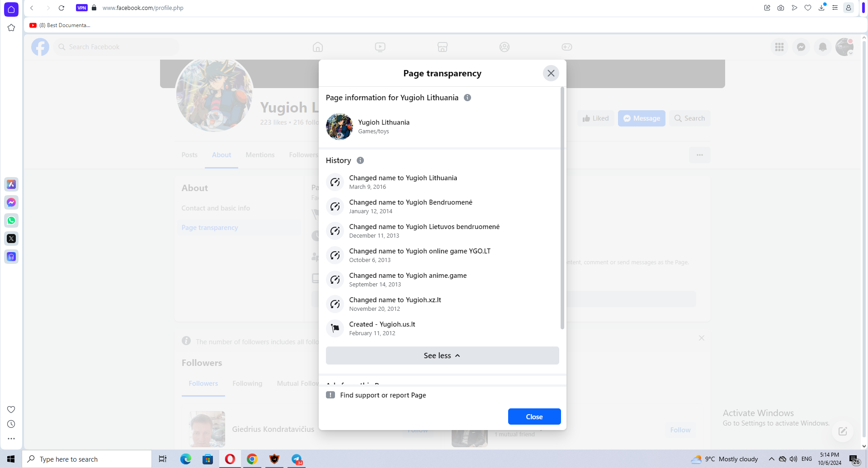Select the Following sub-tab

(247, 384)
